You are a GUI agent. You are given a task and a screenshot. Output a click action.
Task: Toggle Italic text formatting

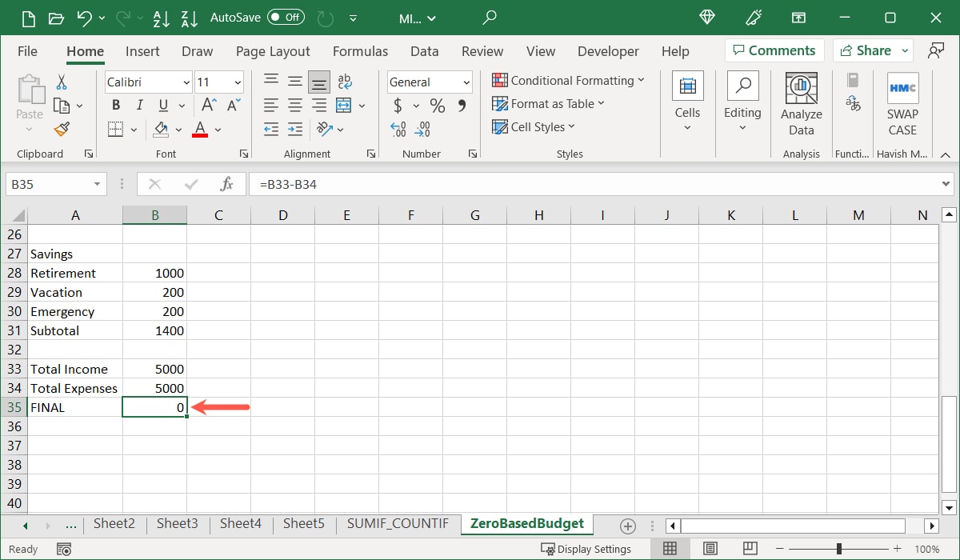(140, 106)
